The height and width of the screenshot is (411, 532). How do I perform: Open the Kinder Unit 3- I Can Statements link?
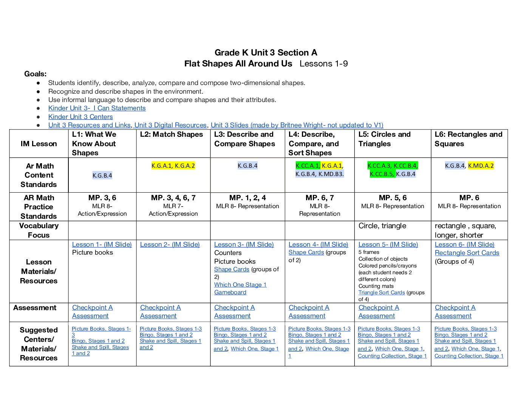point(97,108)
